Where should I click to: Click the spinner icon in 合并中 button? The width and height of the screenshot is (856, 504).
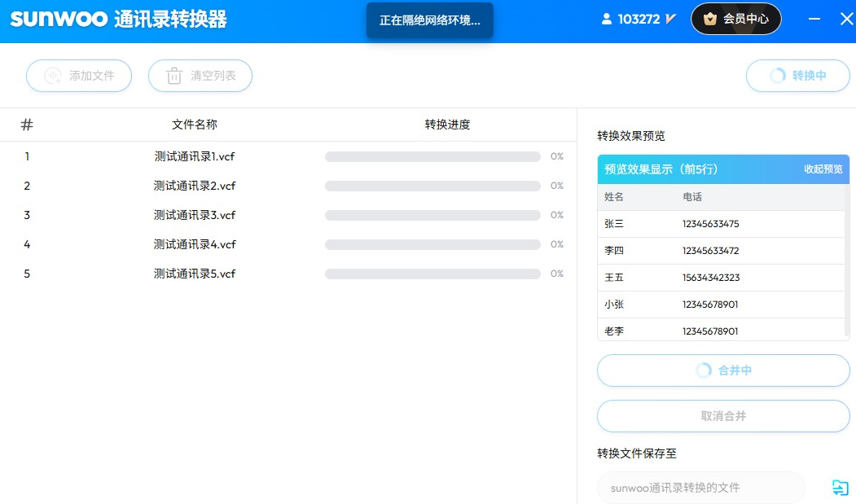click(704, 370)
